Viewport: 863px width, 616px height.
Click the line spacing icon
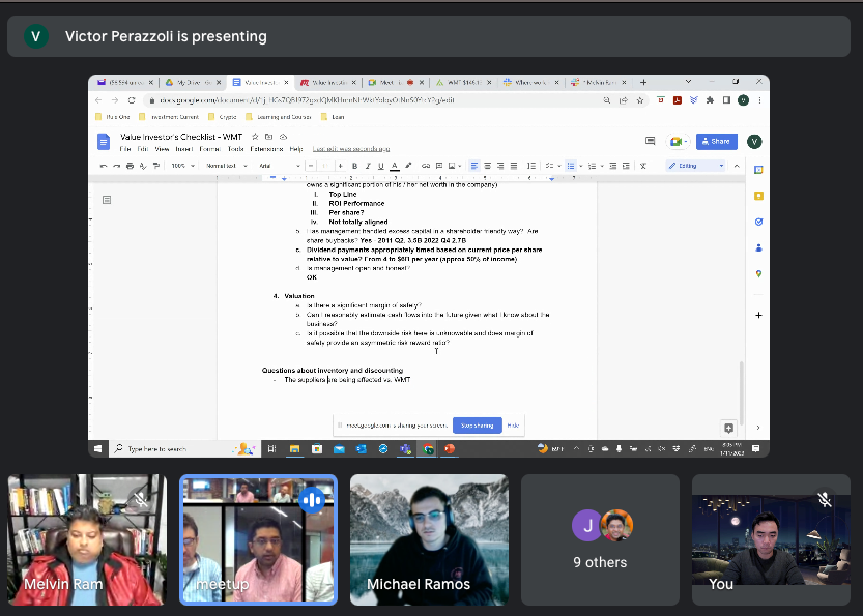[x=531, y=166]
